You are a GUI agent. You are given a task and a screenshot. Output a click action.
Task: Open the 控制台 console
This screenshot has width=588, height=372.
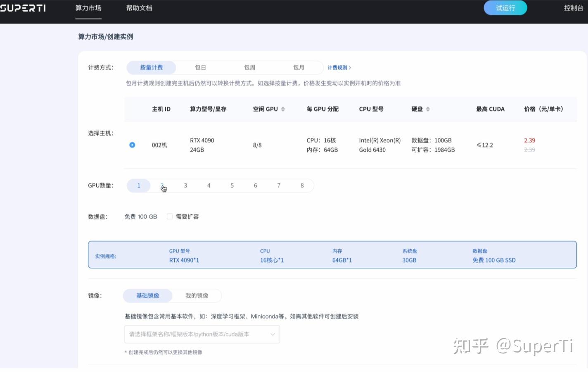pos(574,8)
